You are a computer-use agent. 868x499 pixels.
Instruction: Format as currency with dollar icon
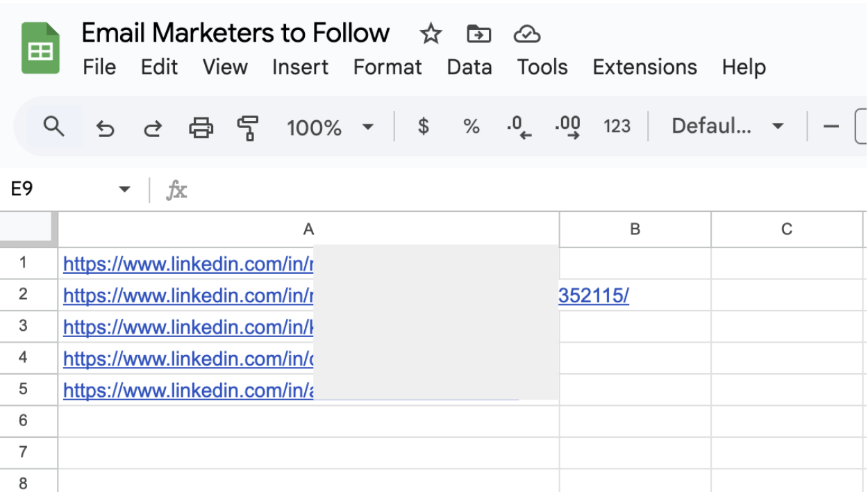(423, 126)
